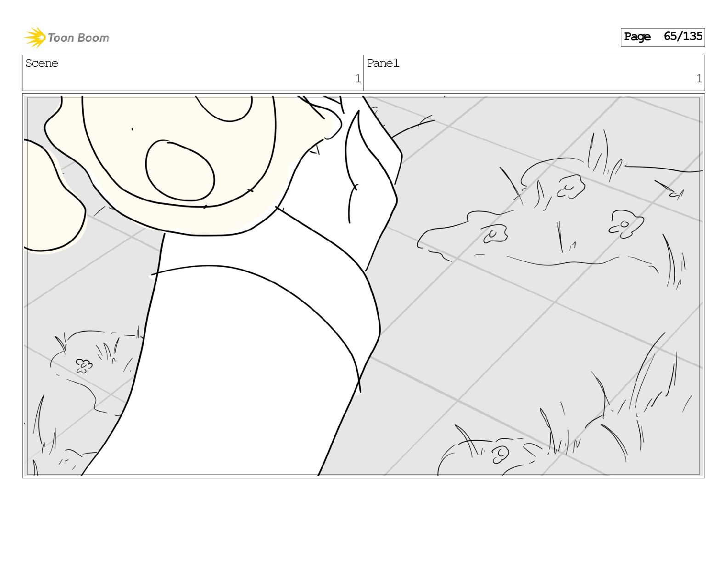The image size is (728, 563).
Task: Click the Scene label
Action: 42,63
